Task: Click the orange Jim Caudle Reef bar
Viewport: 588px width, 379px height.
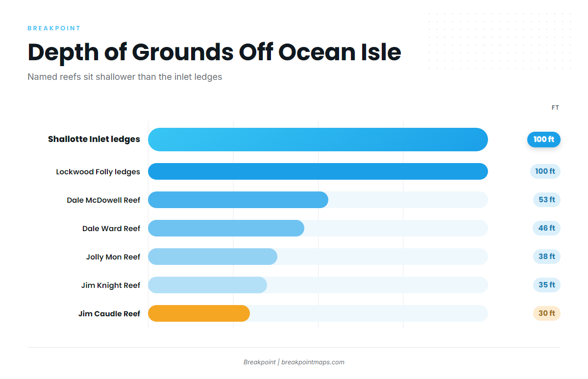Action: point(199,313)
